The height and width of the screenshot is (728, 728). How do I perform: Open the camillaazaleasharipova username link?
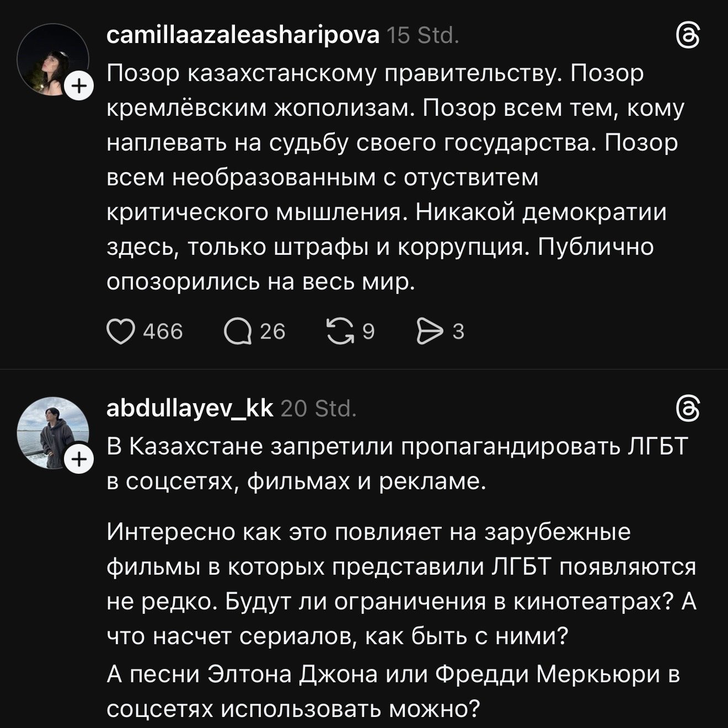(243, 36)
